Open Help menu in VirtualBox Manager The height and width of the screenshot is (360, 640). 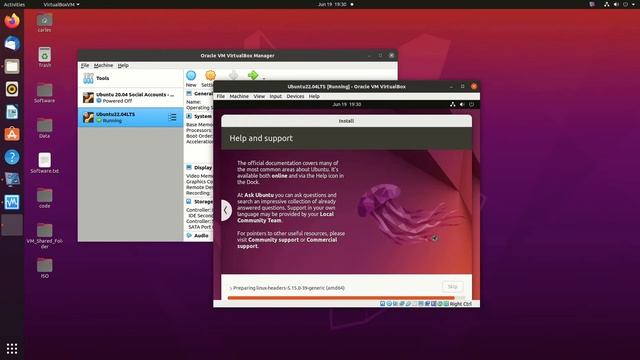coord(123,65)
